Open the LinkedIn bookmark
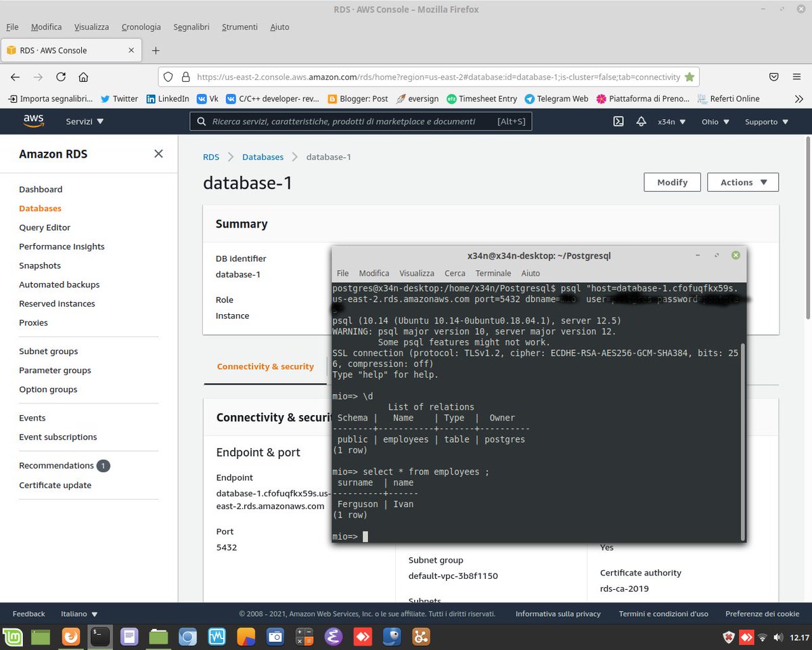This screenshot has width=812, height=650. 167,99
